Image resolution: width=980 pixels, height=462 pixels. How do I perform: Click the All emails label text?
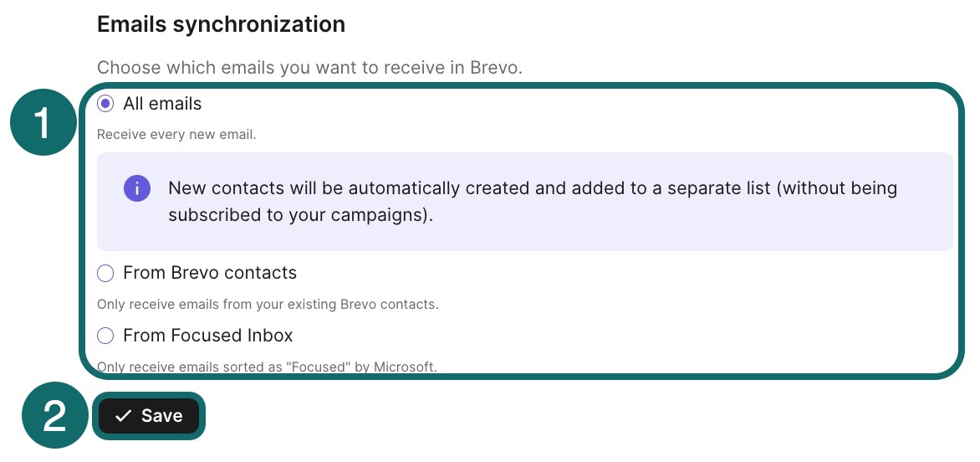pyautogui.click(x=162, y=104)
